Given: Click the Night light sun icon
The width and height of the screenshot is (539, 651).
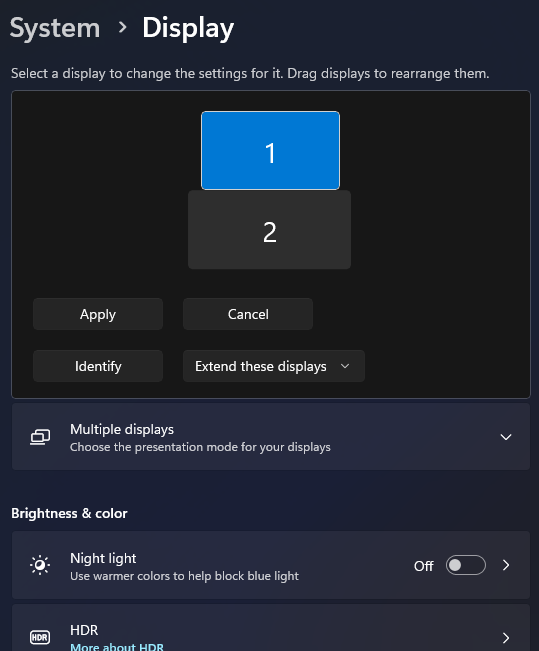Looking at the screenshot, I should (x=40, y=565).
